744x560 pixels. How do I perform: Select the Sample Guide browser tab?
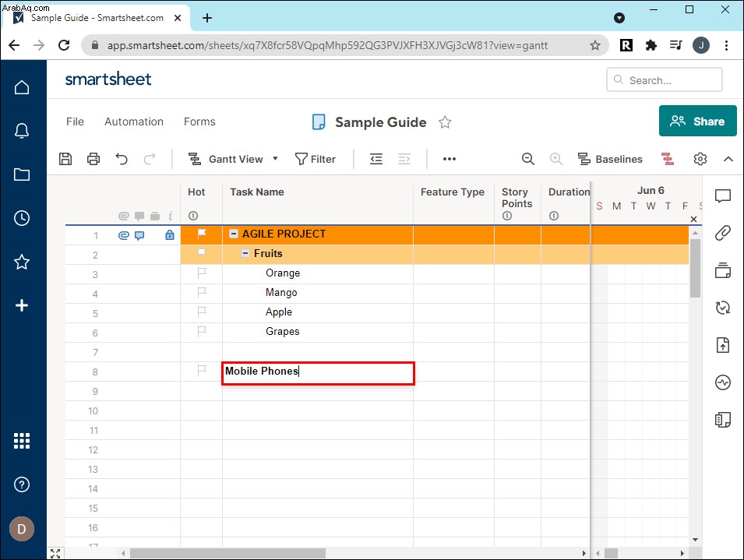[97, 18]
